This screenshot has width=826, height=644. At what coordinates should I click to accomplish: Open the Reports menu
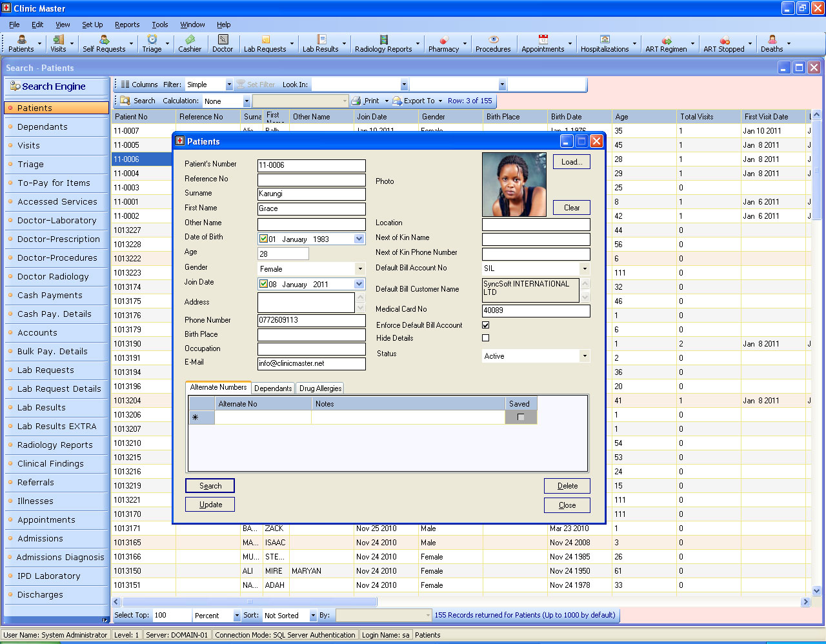[127, 25]
